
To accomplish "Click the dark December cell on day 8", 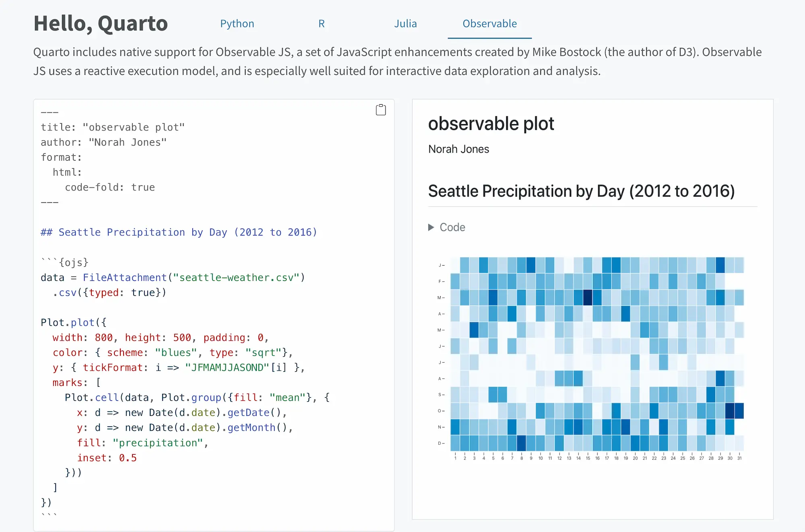I will [521, 443].
